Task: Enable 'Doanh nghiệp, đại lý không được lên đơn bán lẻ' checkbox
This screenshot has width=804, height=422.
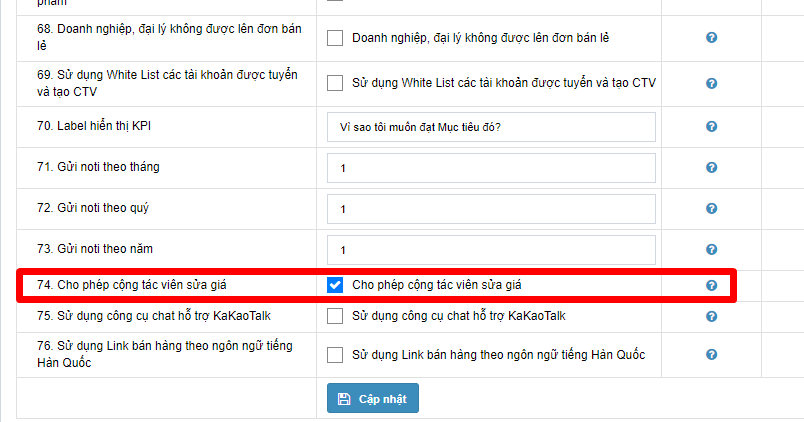Action: coord(335,38)
